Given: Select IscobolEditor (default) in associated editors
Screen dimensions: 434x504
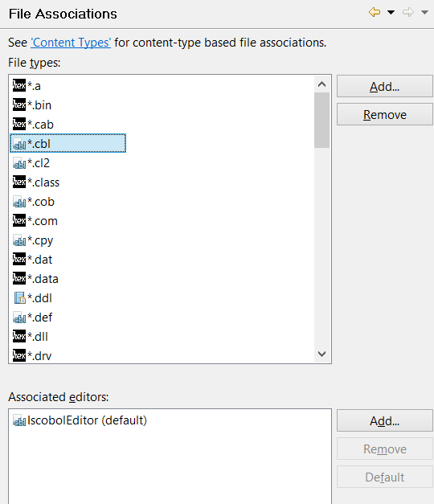Looking at the screenshot, I should 80,420.
